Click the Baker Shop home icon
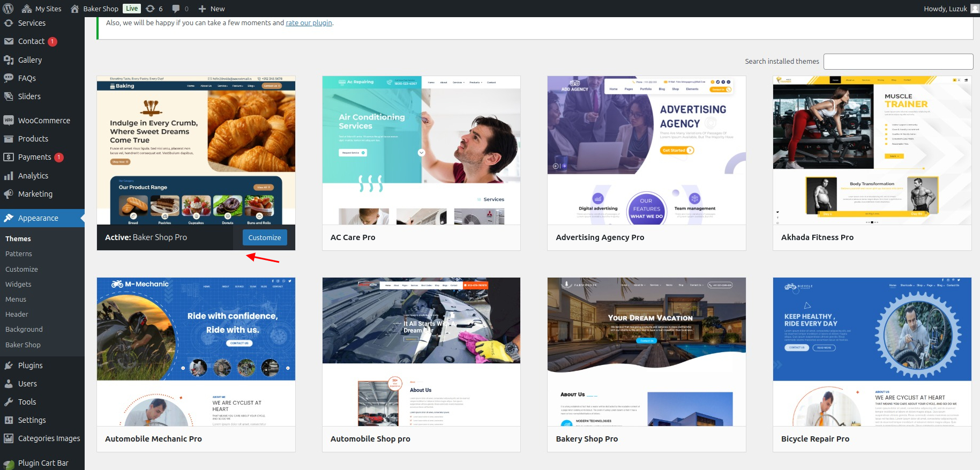This screenshot has height=470, width=980. tap(75, 9)
